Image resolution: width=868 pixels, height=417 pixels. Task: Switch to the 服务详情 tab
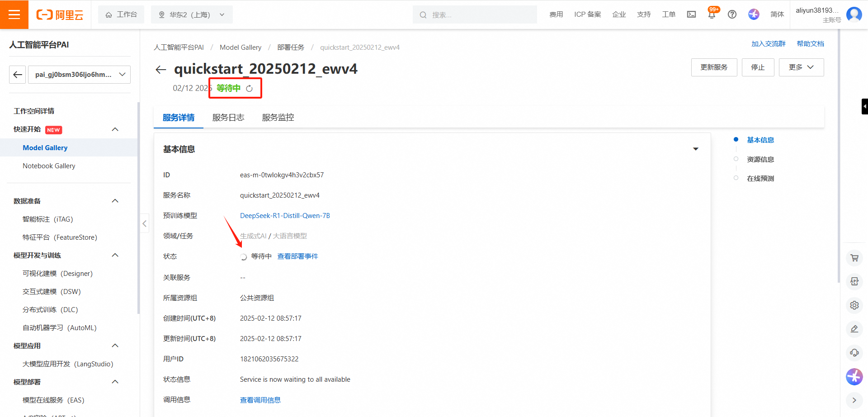(x=179, y=118)
